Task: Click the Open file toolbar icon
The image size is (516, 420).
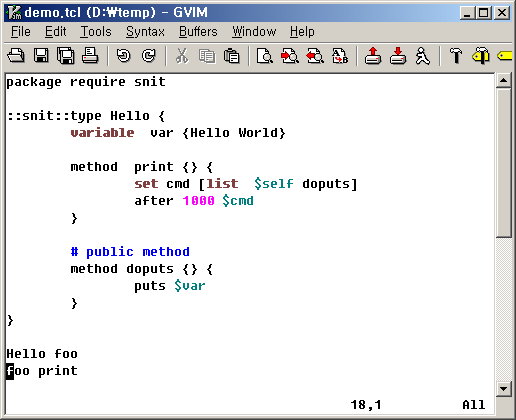Action: pos(16,55)
